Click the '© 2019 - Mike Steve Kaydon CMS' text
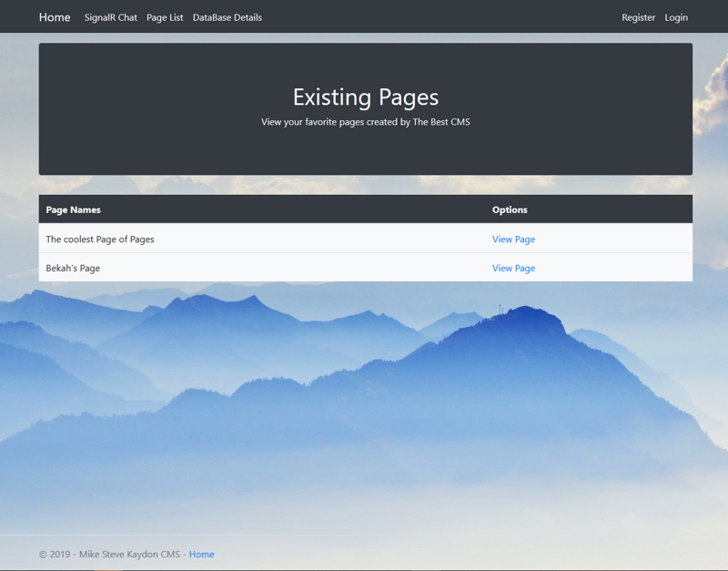728x571 pixels. point(109,555)
